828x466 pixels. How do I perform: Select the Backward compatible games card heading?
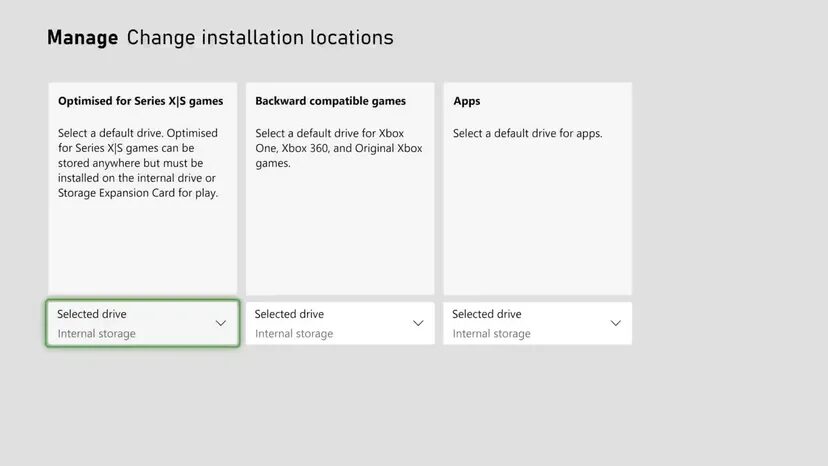tap(330, 101)
